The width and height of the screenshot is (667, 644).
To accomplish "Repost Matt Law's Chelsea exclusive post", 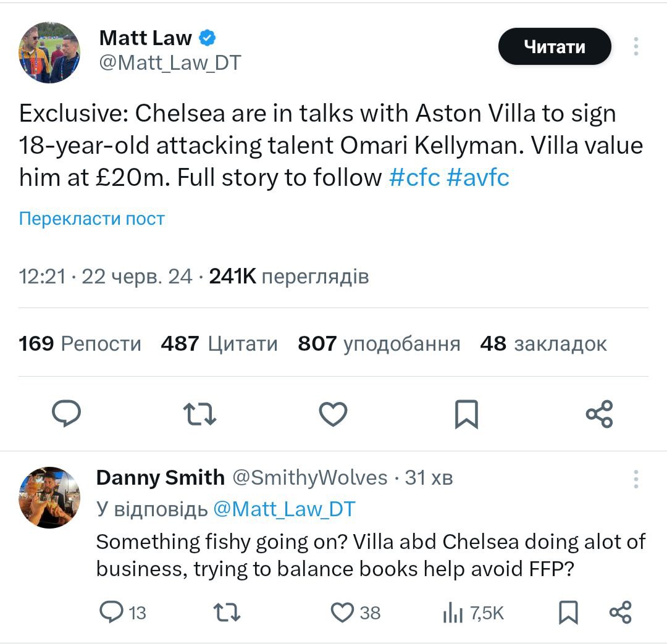I will point(201,414).
